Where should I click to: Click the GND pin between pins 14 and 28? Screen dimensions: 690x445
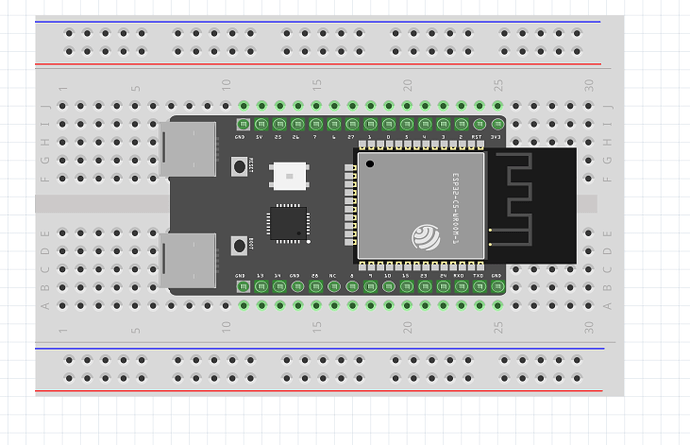point(297,287)
